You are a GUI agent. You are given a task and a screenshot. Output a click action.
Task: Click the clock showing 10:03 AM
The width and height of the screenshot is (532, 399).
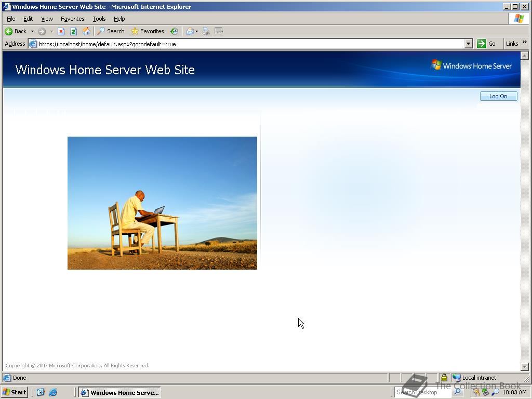tap(515, 392)
